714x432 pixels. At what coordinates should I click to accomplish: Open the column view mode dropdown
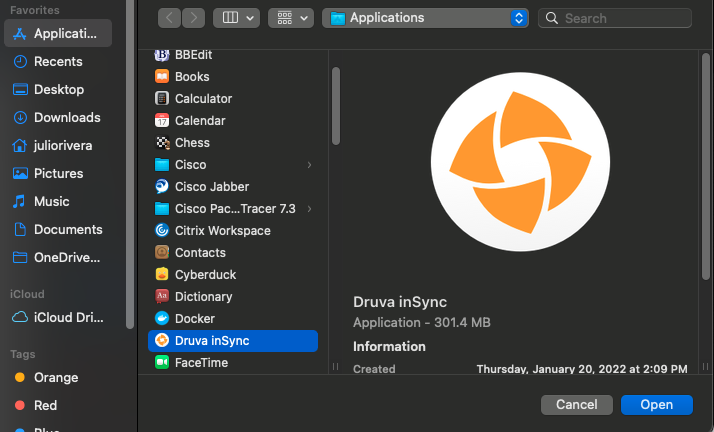(x=236, y=18)
